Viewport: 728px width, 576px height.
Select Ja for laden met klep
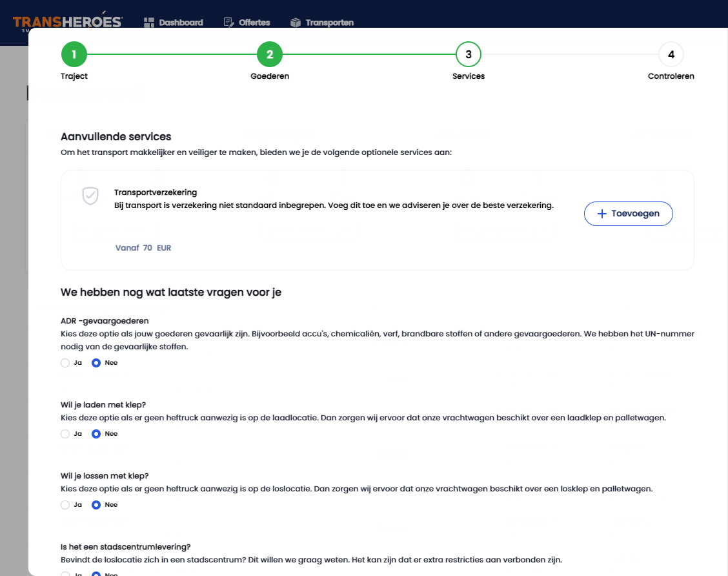pos(64,434)
